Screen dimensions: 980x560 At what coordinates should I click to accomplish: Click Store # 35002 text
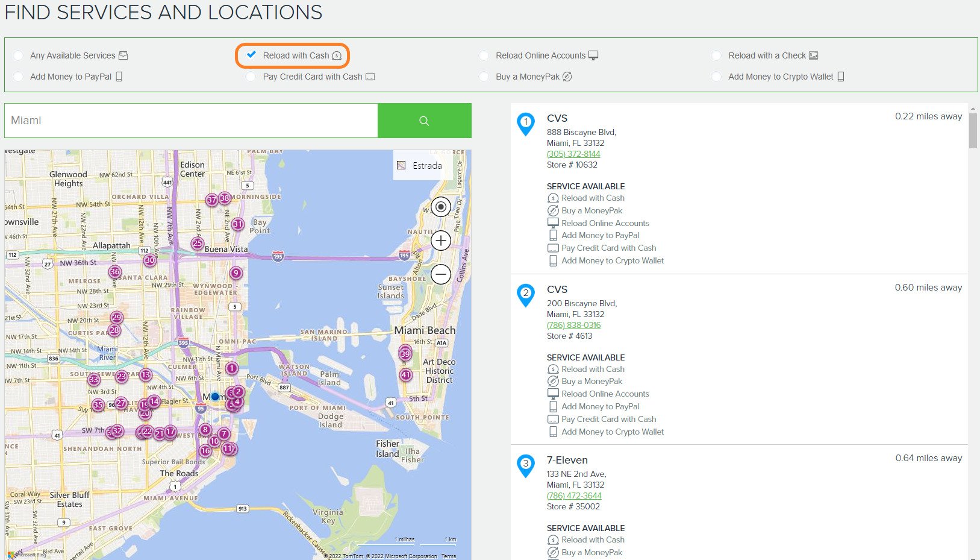573,506
